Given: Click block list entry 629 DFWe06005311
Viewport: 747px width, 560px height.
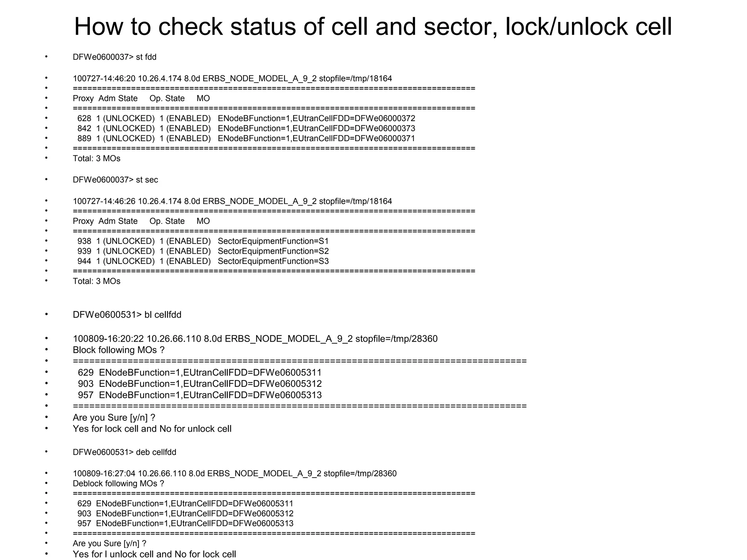Looking at the screenshot, I should (x=200, y=373).
